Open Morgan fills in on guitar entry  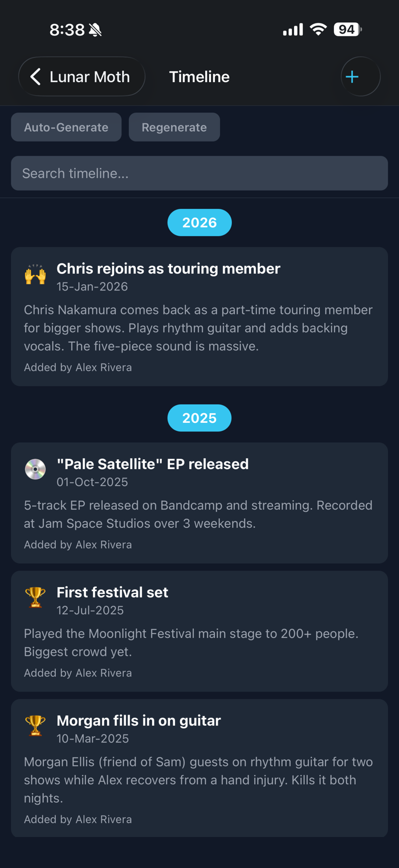(x=139, y=721)
